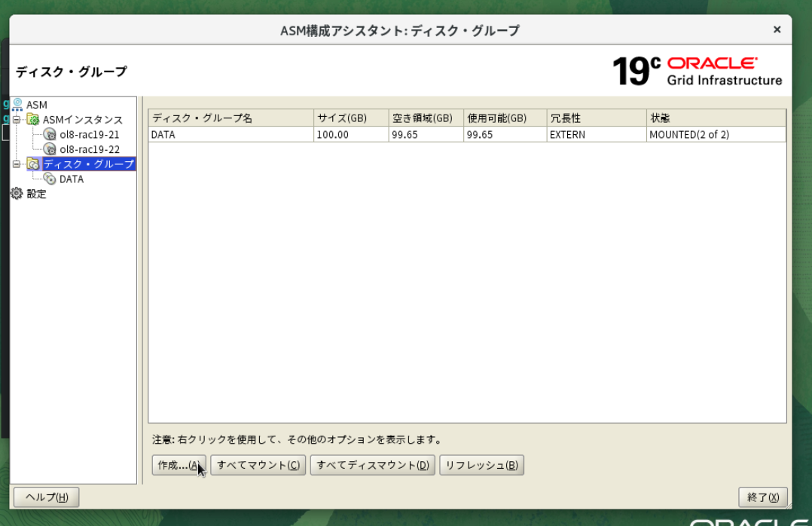Click the ASMインスタンス folder icon

pyautogui.click(x=33, y=120)
